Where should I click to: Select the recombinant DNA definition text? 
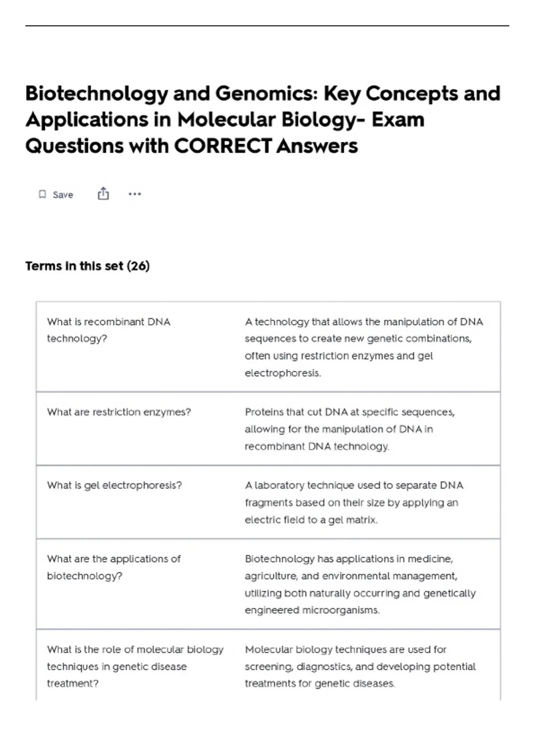(x=364, y=347)
